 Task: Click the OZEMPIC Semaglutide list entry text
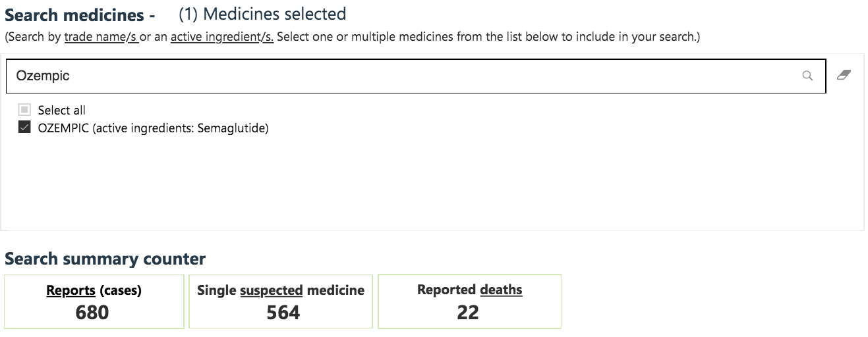154,128
